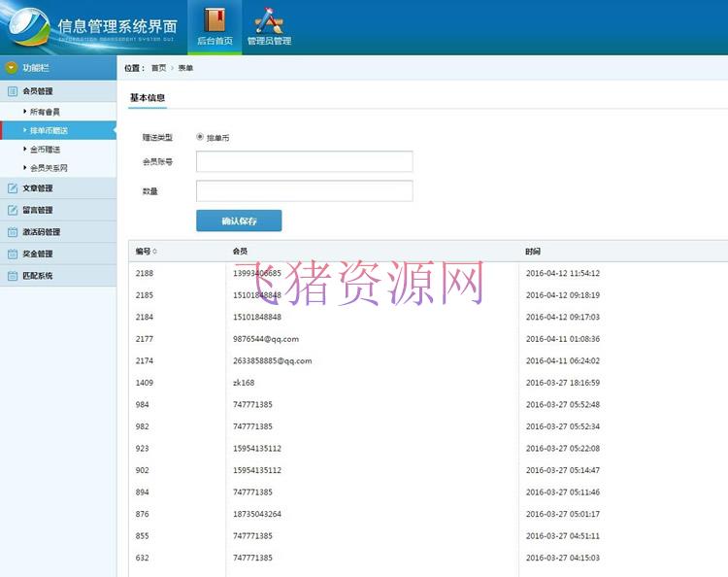This screenshot has height=577, width=728.
Task: Select 排单币赠送 in sidebar
Action: (x=49, y=130)
